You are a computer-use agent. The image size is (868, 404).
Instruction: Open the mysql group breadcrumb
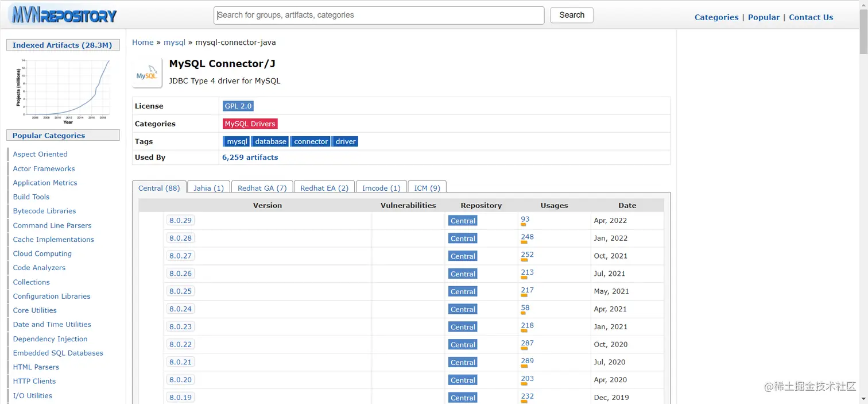[x=175, y=43]
